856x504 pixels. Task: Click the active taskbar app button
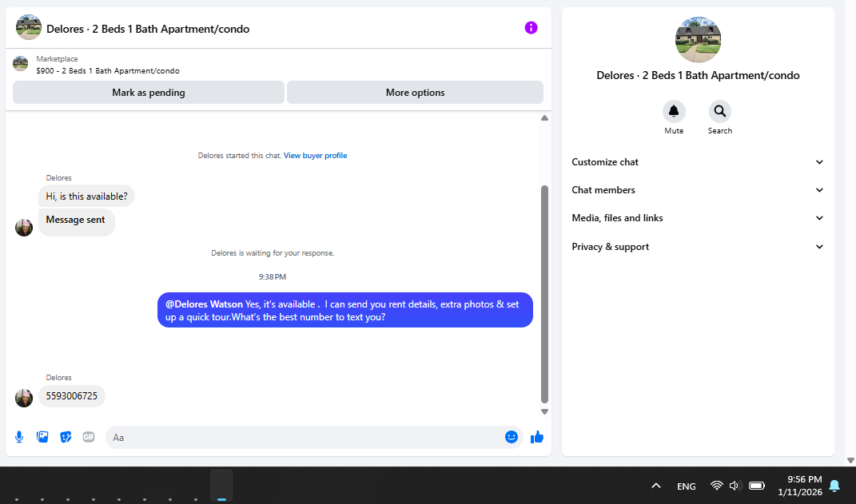[221, 486]
